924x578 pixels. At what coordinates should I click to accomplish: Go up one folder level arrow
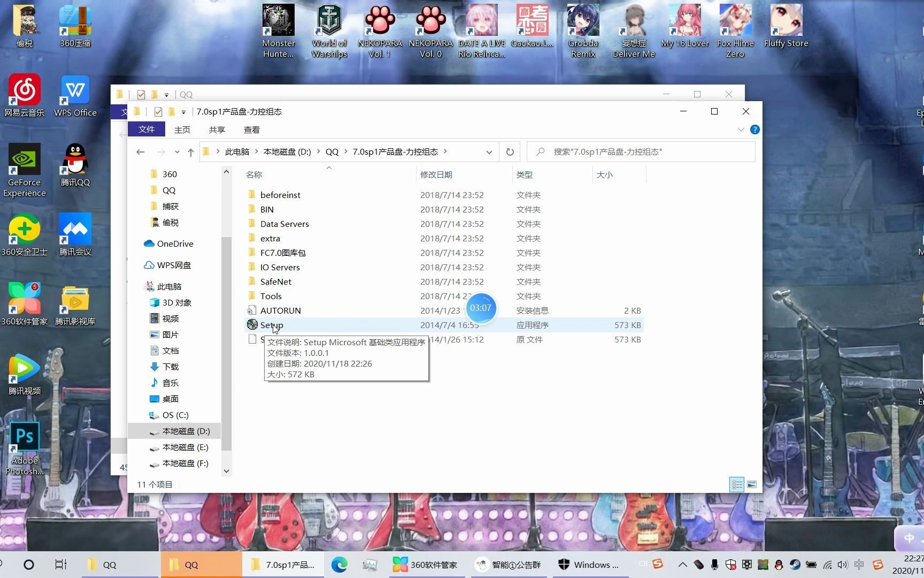tap(191, 152)
